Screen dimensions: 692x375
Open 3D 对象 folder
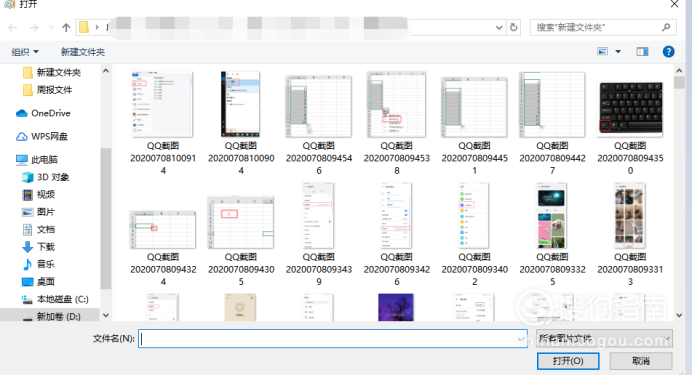(x=46, y=177)
